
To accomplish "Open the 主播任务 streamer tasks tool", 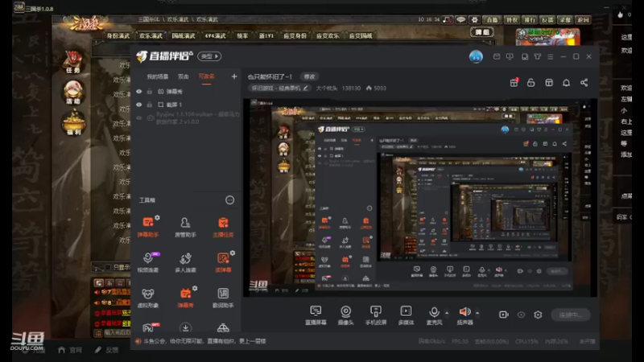I will pyautogui.click(x=223, y=227).
